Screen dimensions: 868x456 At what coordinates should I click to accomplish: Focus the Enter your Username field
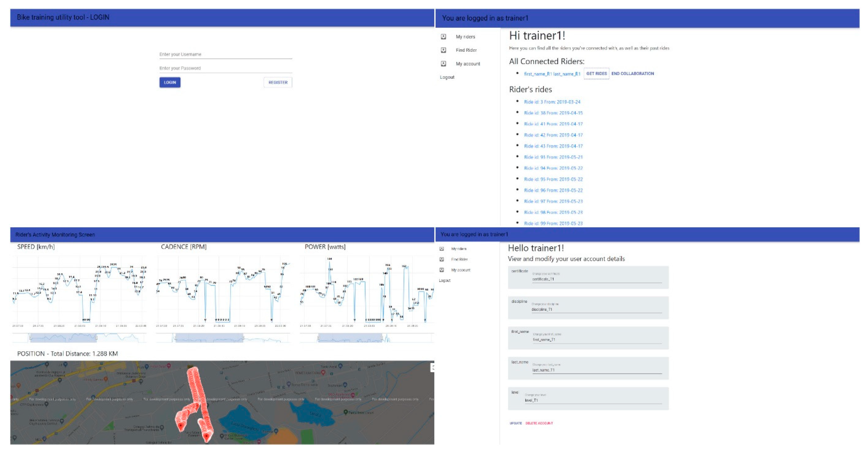click(x=225, y=54)
